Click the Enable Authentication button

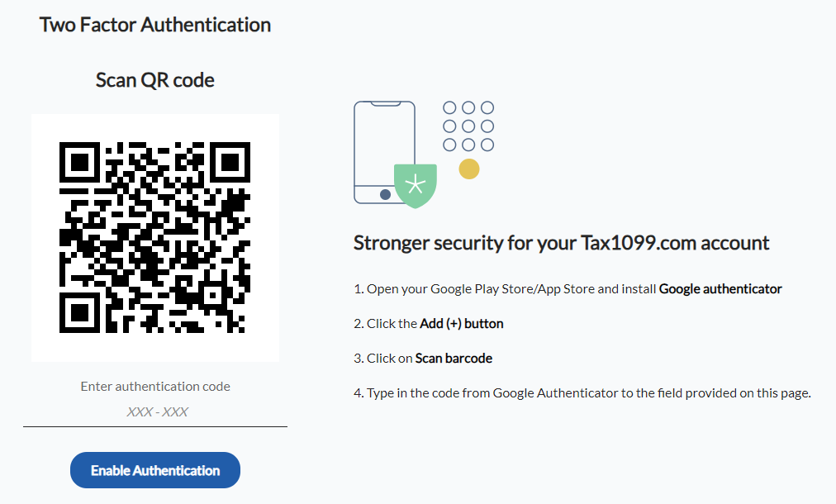[154, 470]
